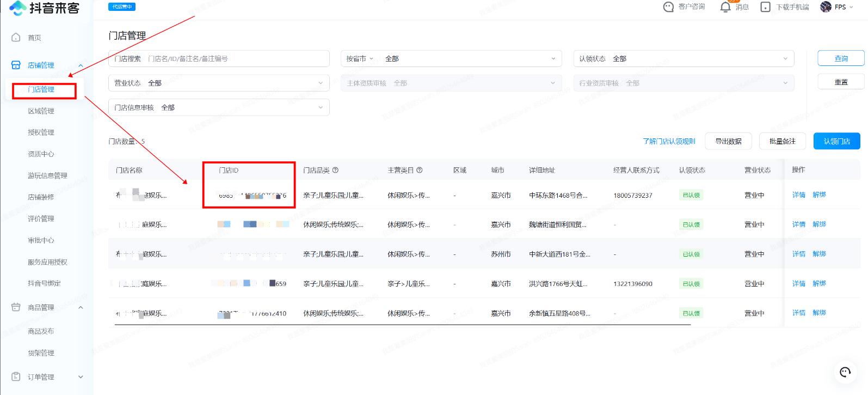
Task: Click address 中新大道西181号金...
Action: point(559,254)
